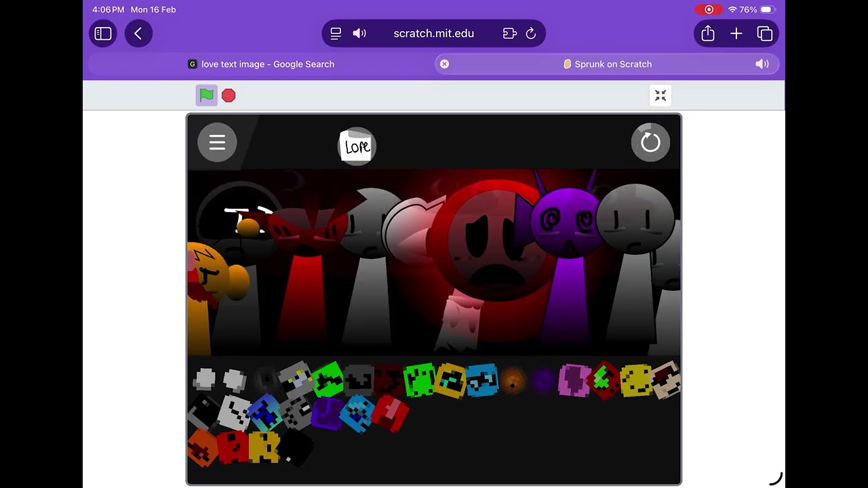Select the Sprunk on Scratch tab
This screenshot has width=868, height=488.
(608, 64)
